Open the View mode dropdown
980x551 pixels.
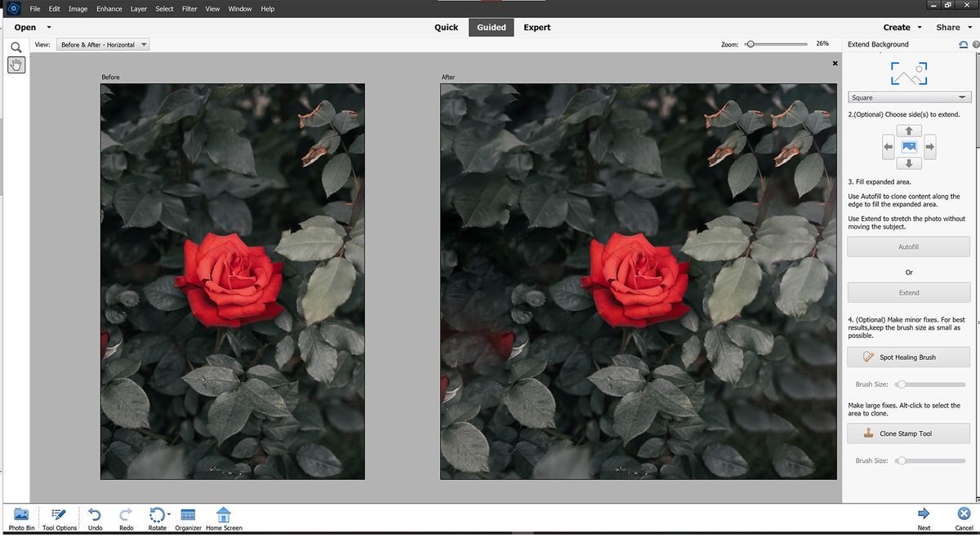point(103,45)
